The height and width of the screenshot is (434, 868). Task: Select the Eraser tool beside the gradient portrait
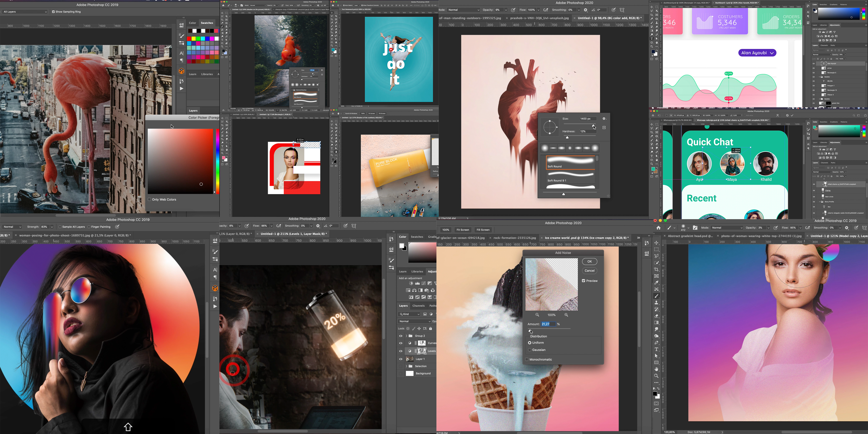coord(656,316)
